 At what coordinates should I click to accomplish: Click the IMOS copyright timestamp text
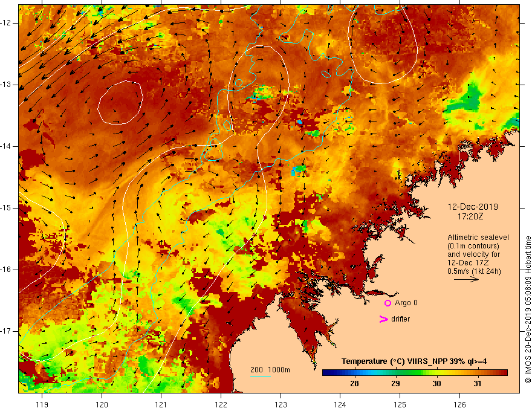click(x=528, y=310)
